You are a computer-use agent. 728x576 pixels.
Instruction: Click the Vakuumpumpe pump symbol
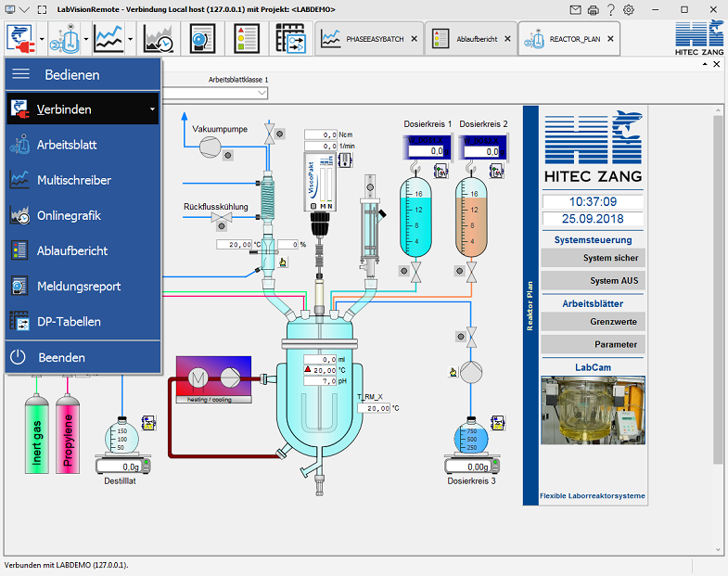[x=211, y=147]
